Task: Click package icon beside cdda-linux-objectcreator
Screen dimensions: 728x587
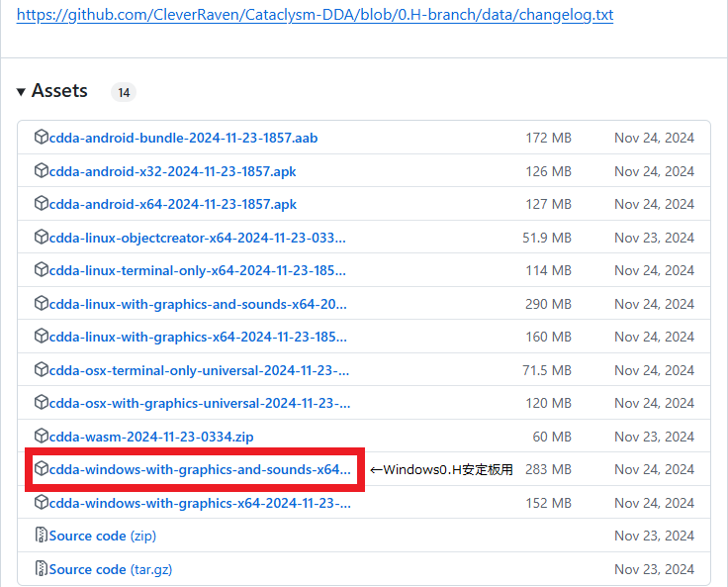Action: click(42, 237)
